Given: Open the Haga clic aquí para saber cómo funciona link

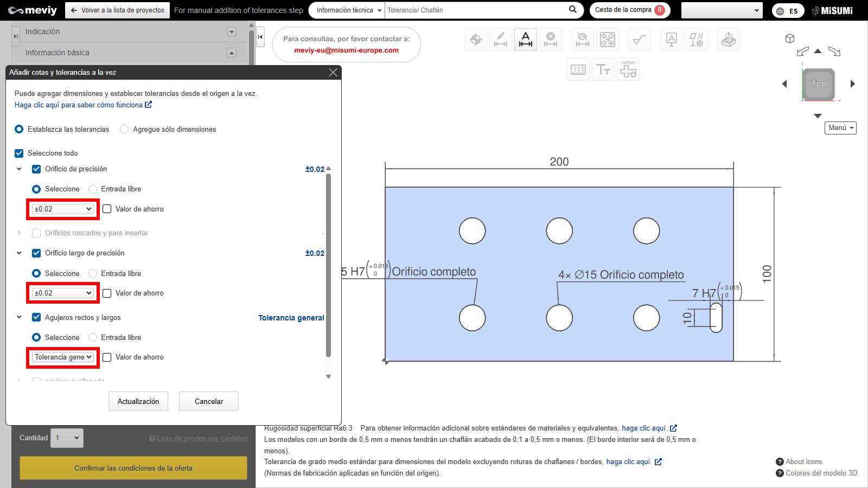Looking at the screenshot, I should [x=82, y=105].
